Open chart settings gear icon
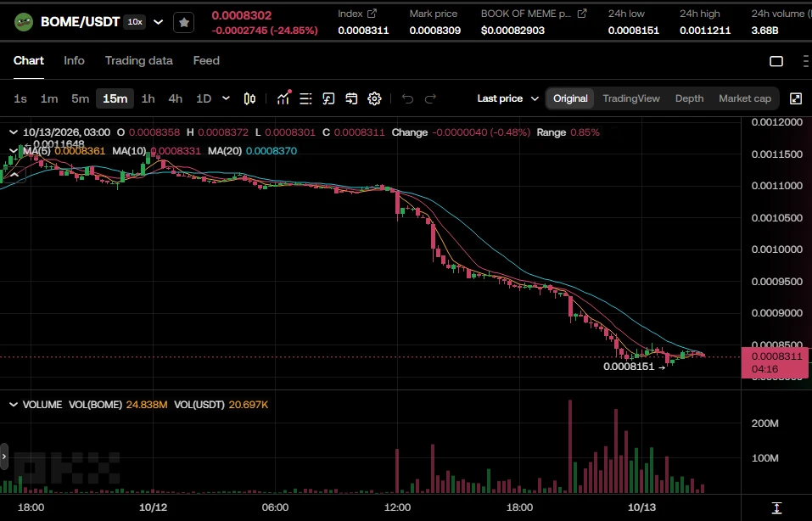Viewport: 812px width, 521px height. [374, 98]
